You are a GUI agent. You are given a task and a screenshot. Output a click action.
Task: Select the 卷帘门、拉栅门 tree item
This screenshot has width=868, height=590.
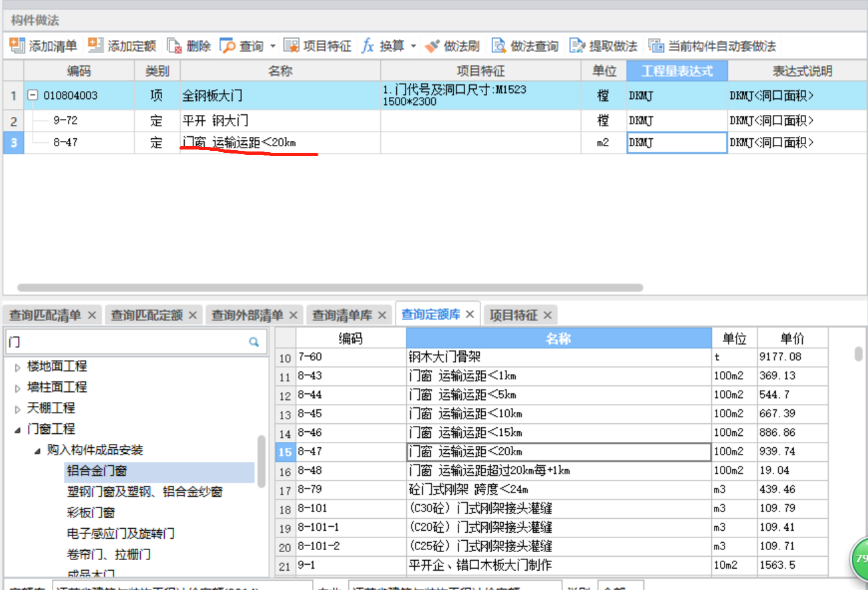[109, 554]
